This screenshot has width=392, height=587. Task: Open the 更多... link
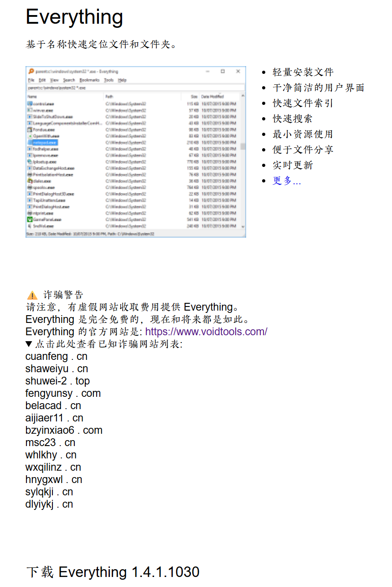287,181
